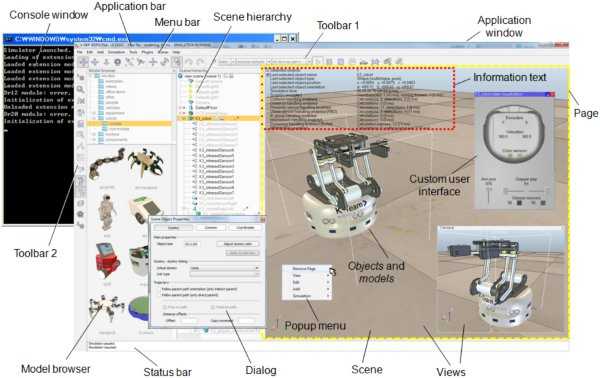The height and width of the screenshot is (378, 600).
Task: Click the highlighted tool icon left of undo
Action: pyautogui.click(x=176, y=62)
